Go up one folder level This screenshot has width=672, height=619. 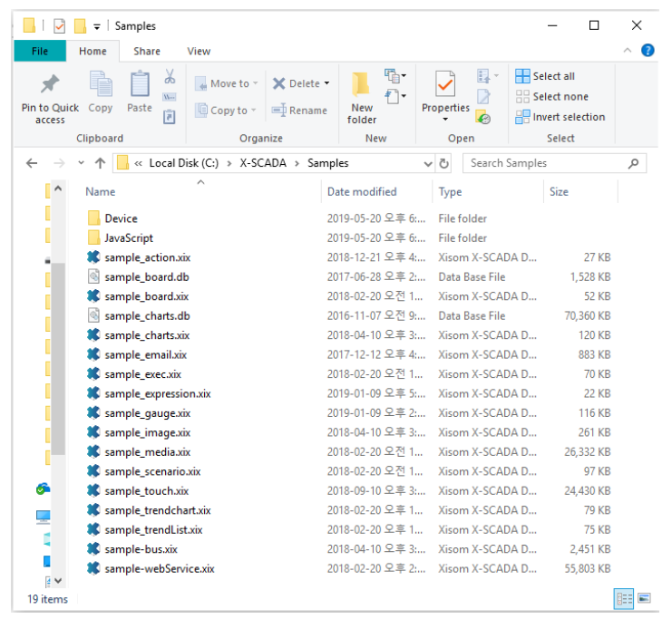tap(100, 163)
